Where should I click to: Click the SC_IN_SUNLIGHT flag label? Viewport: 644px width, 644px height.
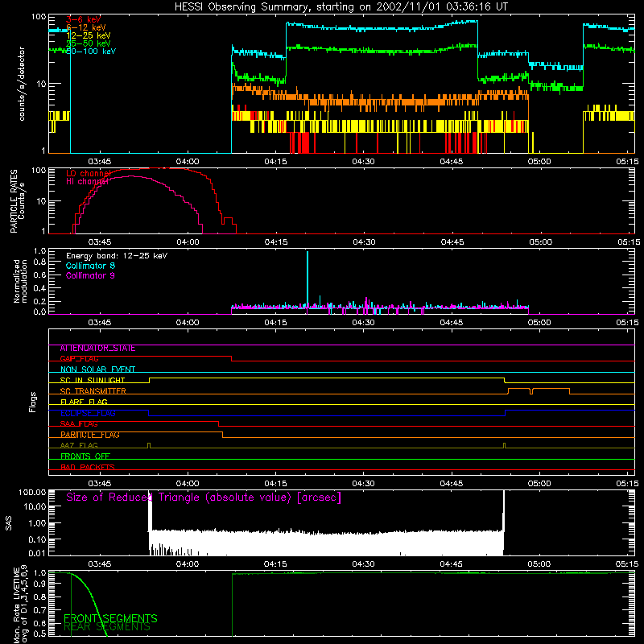click(x=93, y=380)
